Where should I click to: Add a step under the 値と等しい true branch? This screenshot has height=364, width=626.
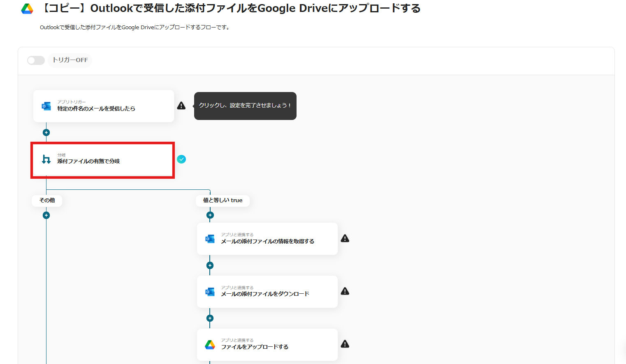click(x=210, y=215)
